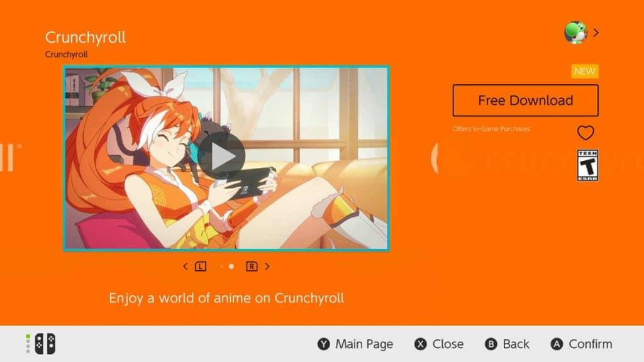Select the L shoulder button icon
Image resolution: width=644 pixels, height=362 pixels.
click(201, 266)
